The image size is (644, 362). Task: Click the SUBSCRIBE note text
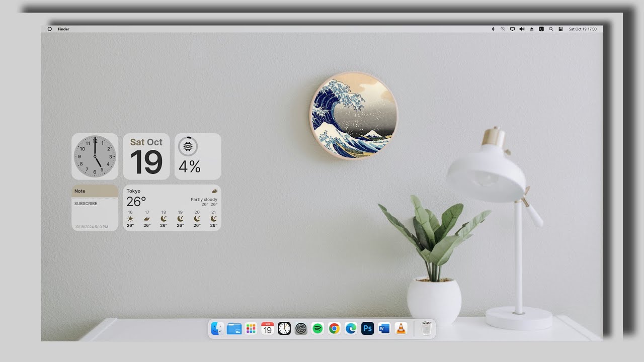pos(86,204)
